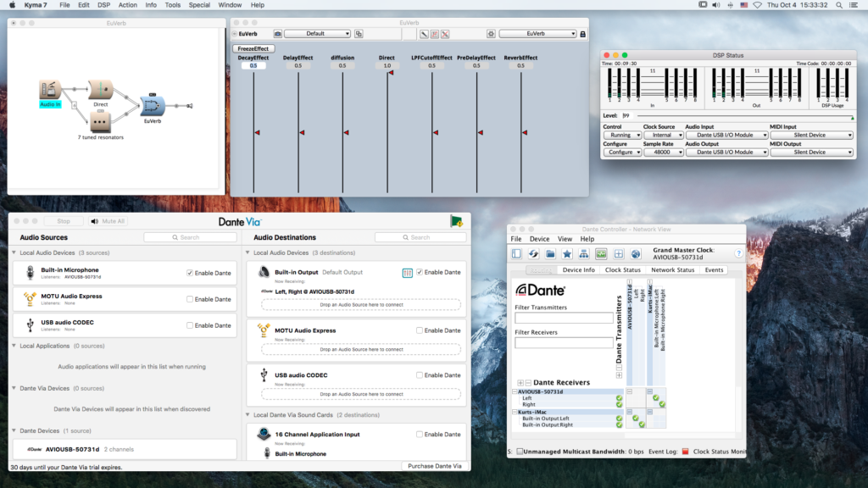Open the DSP menu in menu bar
This screenshot has height=488, width=868.
pos(103,5)
